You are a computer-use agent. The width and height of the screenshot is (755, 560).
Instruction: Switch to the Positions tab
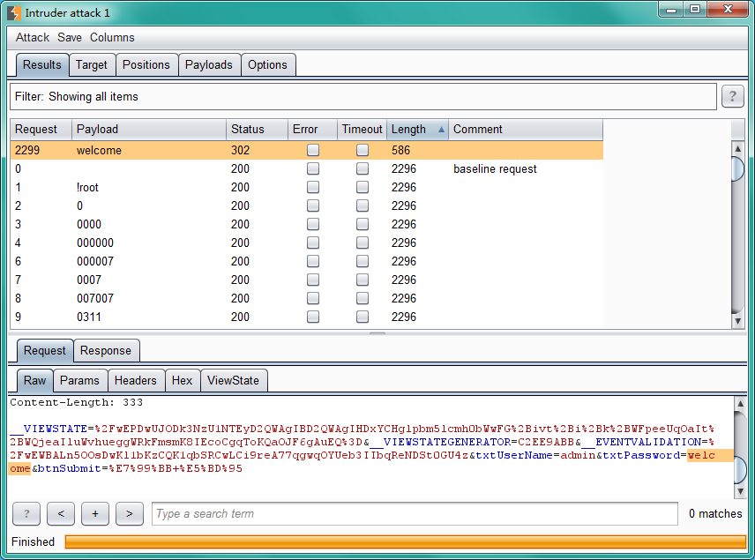click(146, 64)
